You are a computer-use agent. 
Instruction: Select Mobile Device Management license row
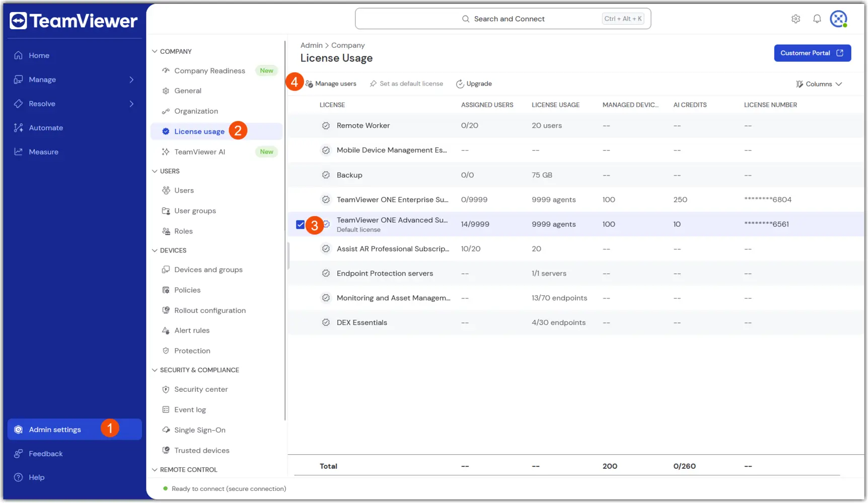click(x=576, y=150)
